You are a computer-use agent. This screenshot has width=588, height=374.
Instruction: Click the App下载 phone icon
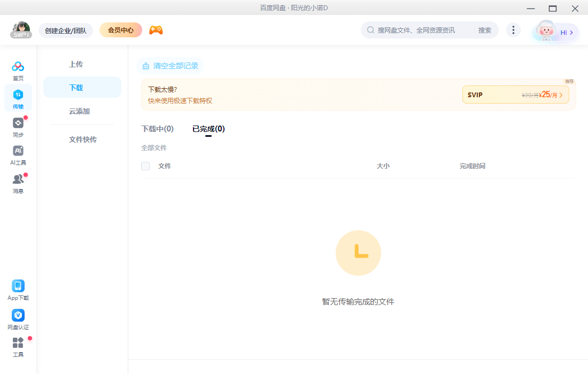(18, 286)
